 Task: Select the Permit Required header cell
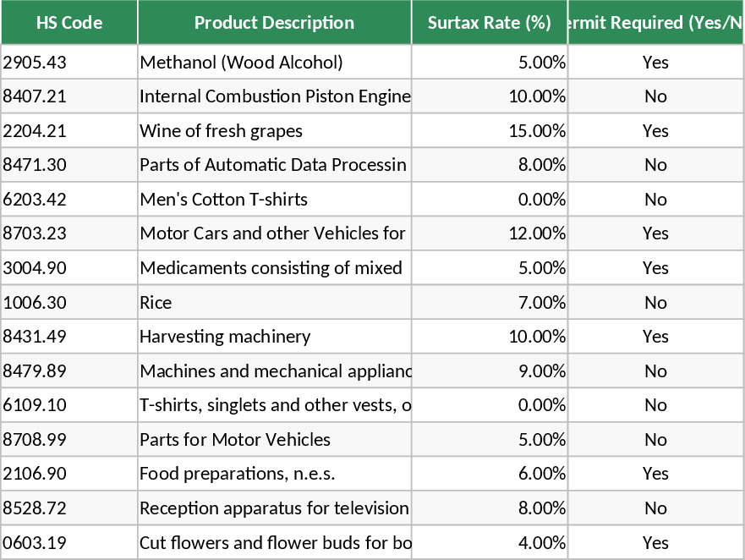(655, 23)
